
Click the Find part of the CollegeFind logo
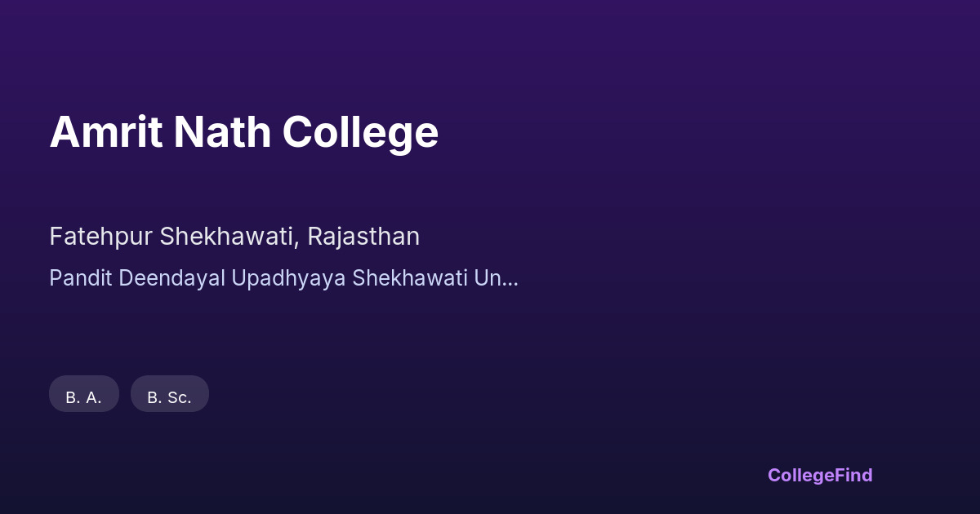[853, 475]
